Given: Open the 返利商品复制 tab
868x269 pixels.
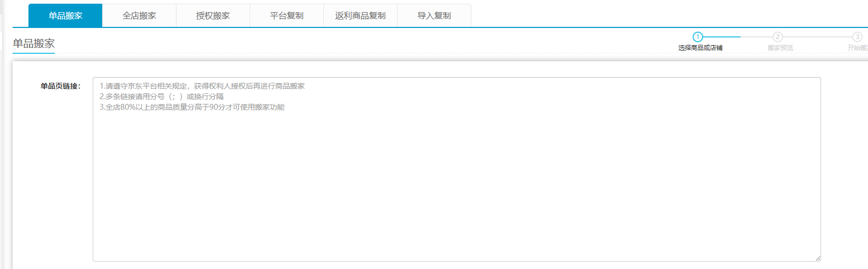Looking at the screenshot, I should [360, 16].
